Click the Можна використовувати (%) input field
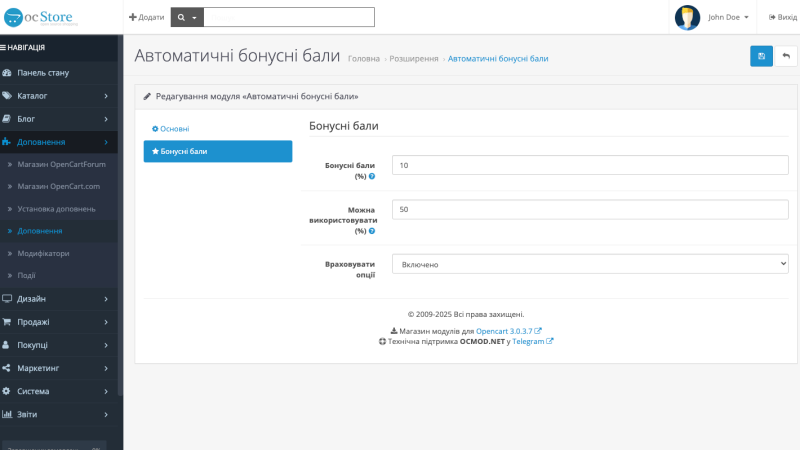The width and height of the screenshot is (800, 450). [x=590, y=210]
